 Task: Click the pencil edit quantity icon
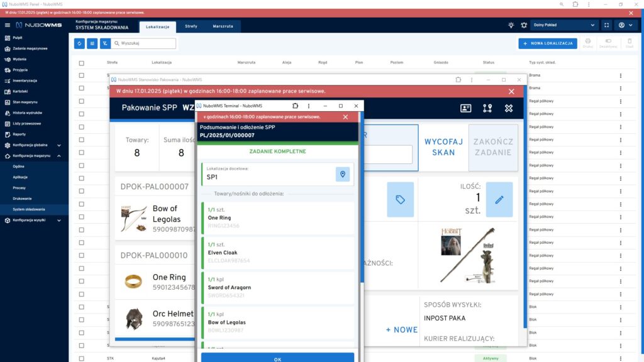click(499, 199)
